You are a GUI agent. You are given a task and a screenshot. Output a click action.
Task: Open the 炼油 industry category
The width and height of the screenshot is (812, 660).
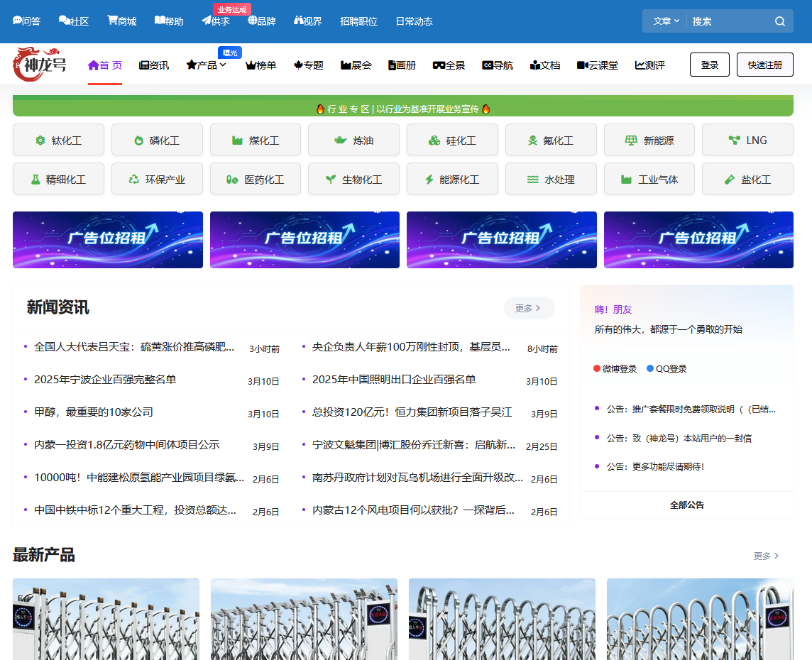tap(353, 141)
